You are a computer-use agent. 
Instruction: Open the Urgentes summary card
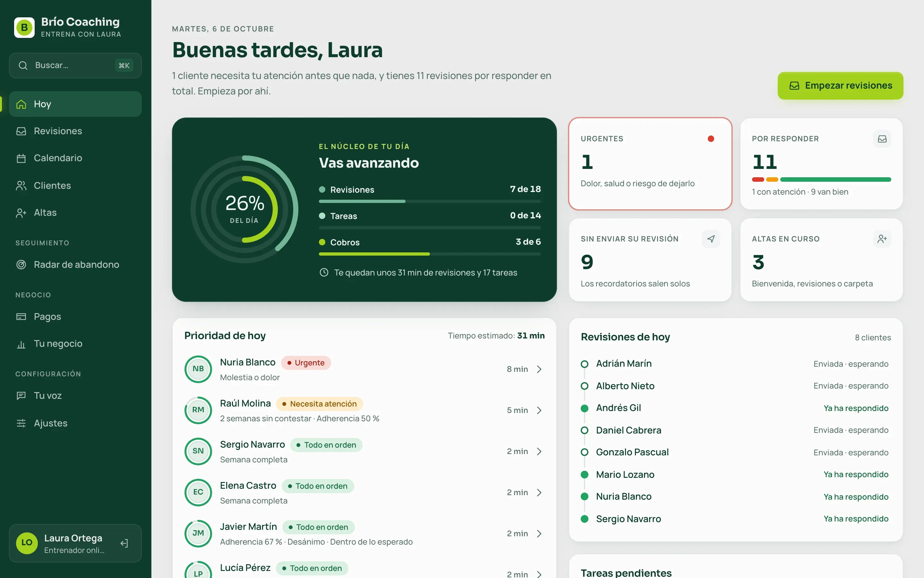tap(650, 164)
